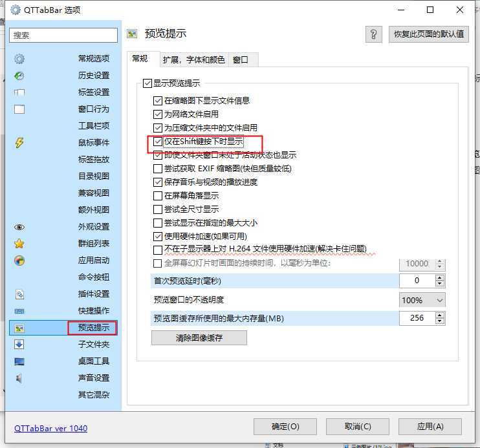Open the QTTabBar ver 1040 link

[51, 428]
